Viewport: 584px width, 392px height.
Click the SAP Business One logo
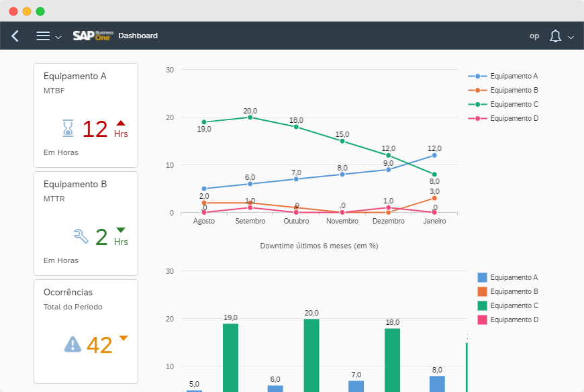click(93, 36)
